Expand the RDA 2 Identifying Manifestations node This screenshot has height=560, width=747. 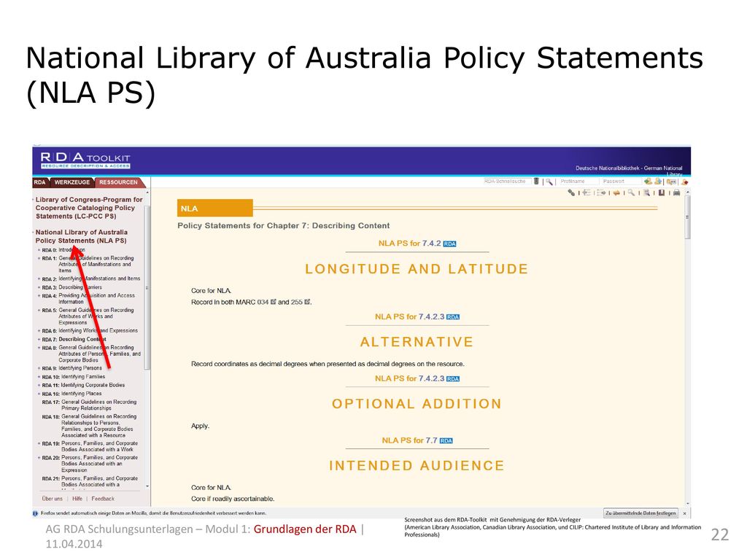pyautogui.click(x=39, y=279)
